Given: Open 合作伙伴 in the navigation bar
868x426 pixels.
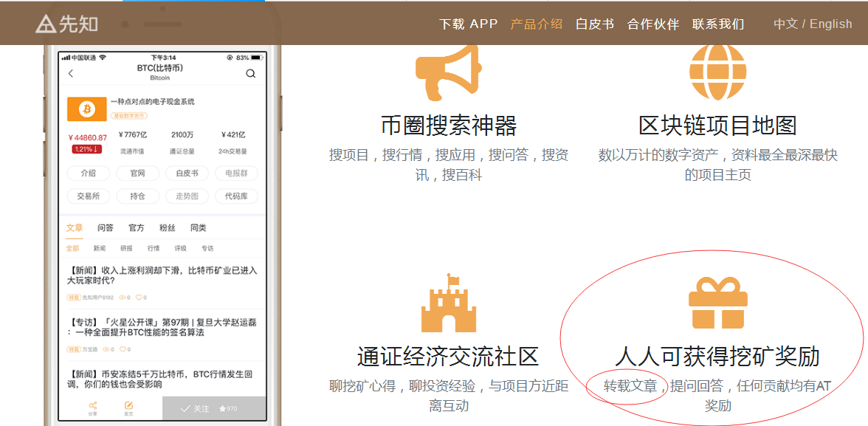Looking at the screenshot, I should point(653,24).
